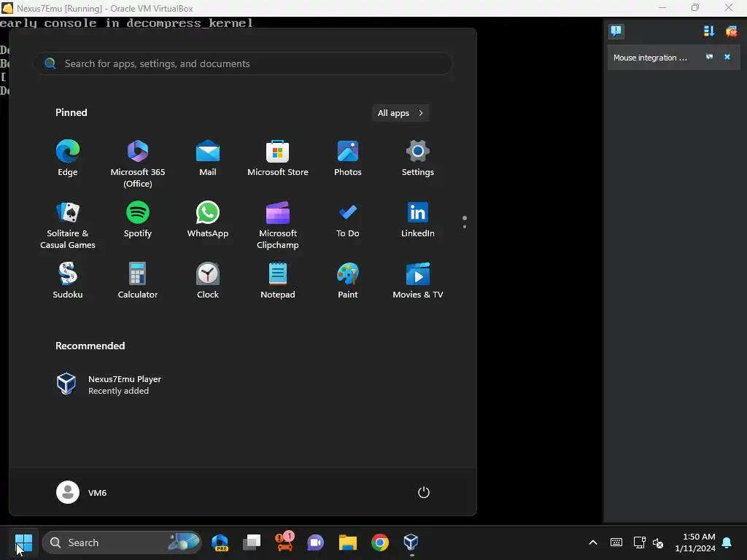
Task: Launch Microsoft 365 (Office)
Action: 138,164
